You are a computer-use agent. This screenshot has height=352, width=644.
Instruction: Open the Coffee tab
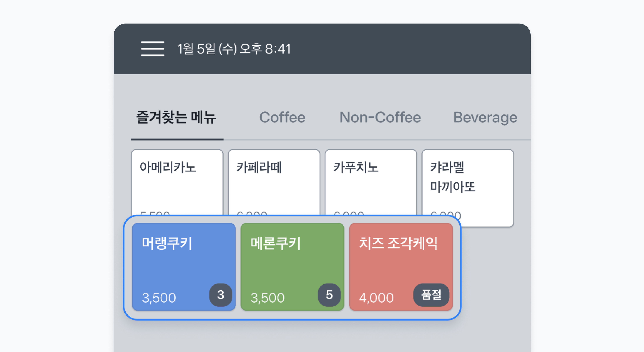pyautogui.click(x=282, y=117)
